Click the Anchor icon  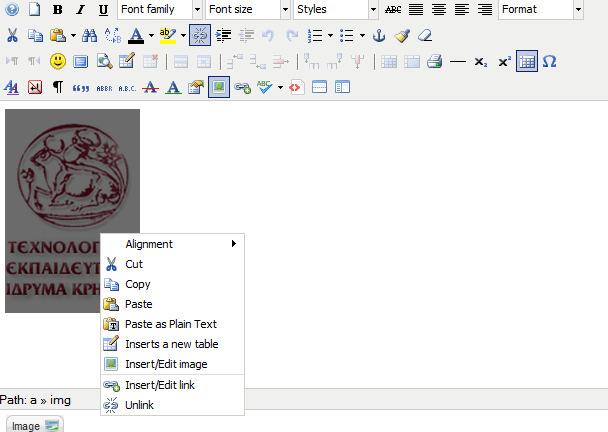379,35
